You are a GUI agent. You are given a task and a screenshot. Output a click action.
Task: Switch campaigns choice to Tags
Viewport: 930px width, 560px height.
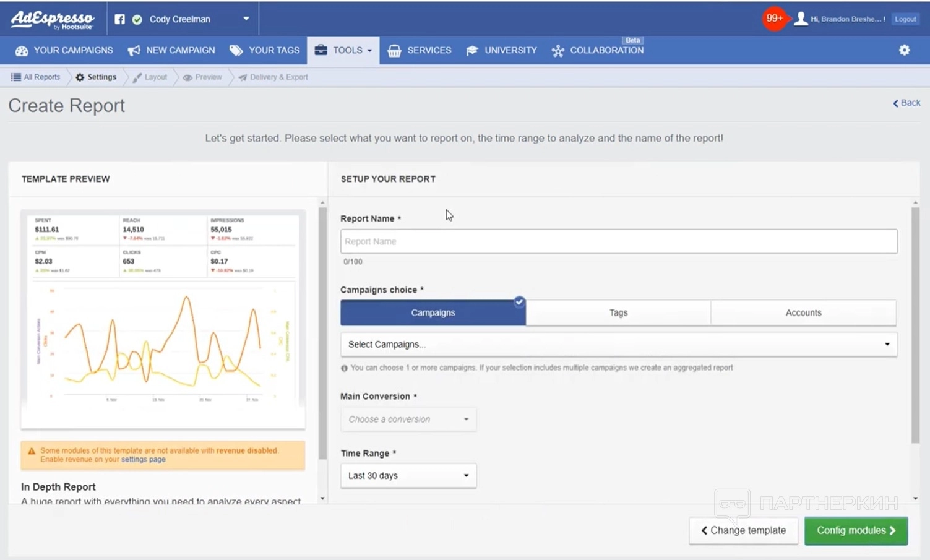(618, 313)
